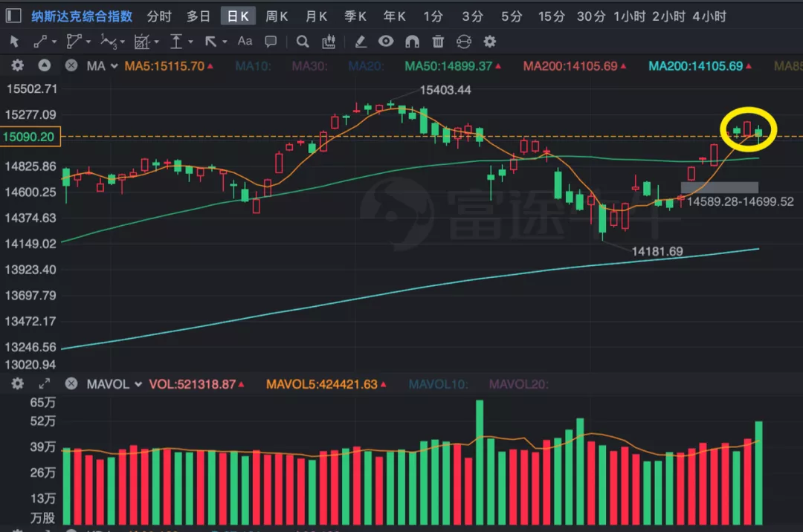Toggle the magnet snap mode
The image size is (803, 532).
point(412,42)
